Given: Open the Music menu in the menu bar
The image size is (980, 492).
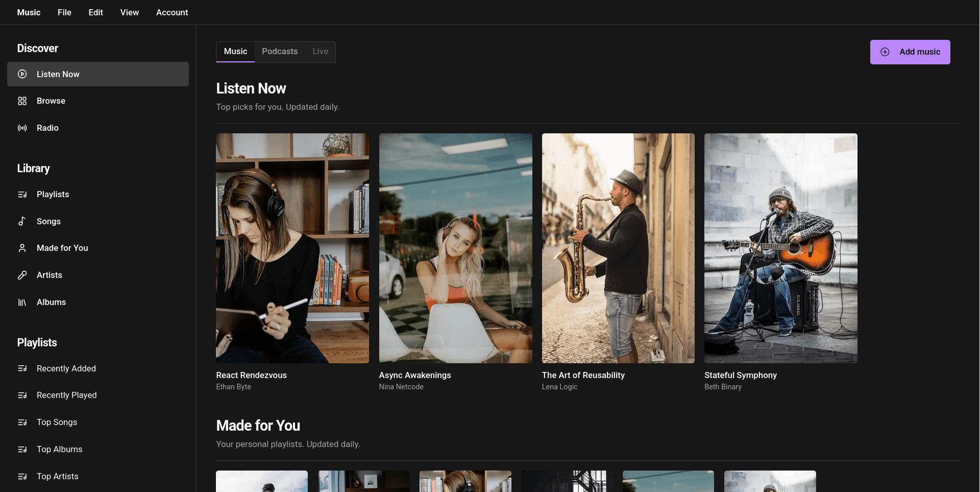Looking at the screenshot, I should click(29, 12).
